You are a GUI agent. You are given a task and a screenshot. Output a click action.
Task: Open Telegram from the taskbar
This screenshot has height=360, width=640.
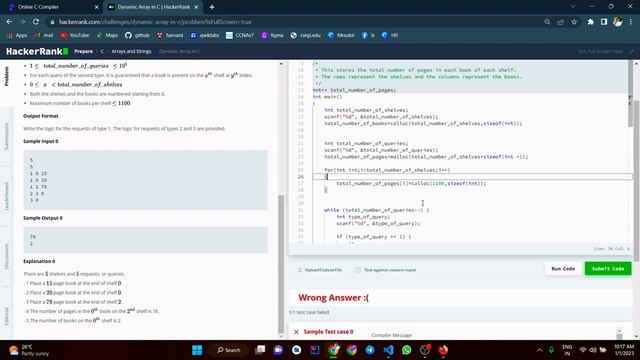370,350
